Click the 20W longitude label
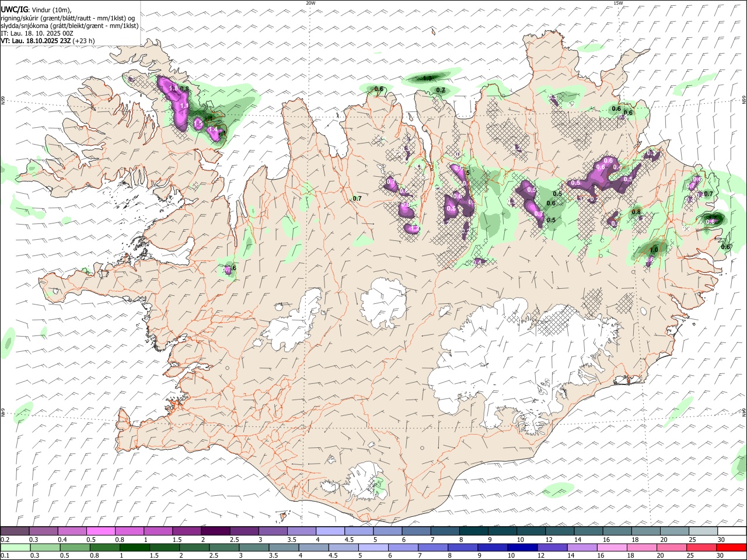747x560 pixels. tap(310, 3)
